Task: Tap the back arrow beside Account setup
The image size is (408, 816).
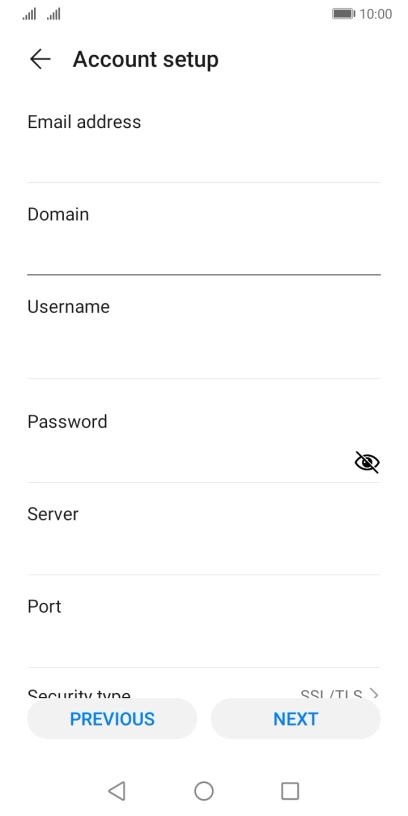Action: pos(40,59)
